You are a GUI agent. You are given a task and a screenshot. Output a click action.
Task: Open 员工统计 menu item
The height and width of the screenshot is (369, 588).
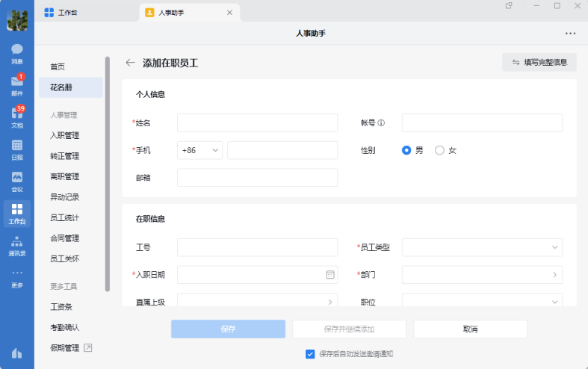[x=65, y=218]
